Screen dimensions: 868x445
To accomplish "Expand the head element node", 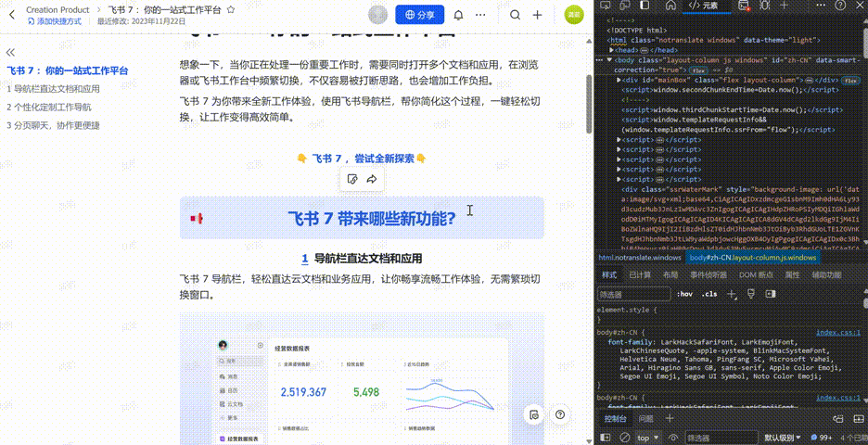I will pos(611,50).
